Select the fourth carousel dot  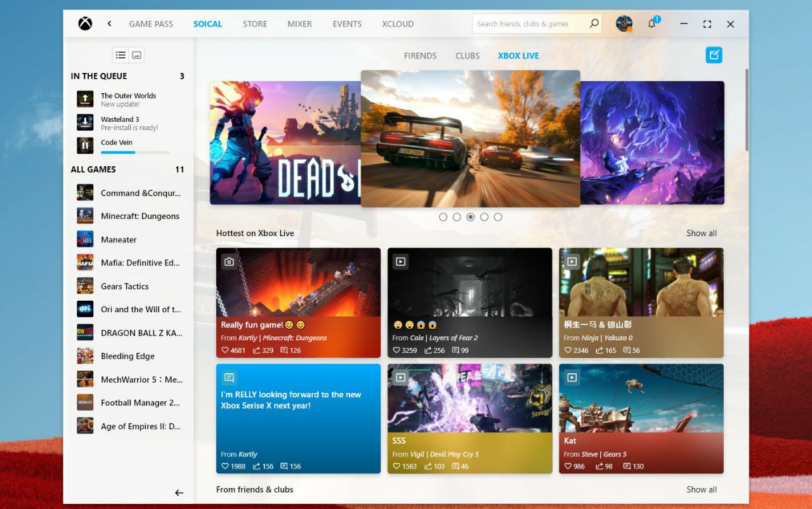click(x=484, y=217)
